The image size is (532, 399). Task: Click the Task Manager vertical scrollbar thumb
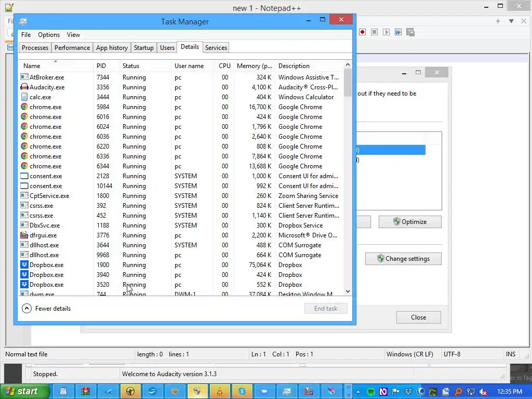[348, 83]
